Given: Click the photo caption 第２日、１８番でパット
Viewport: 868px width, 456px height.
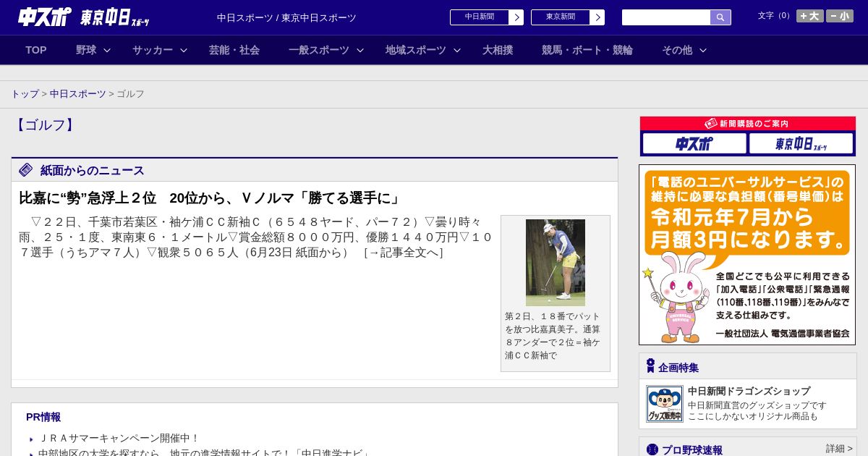Looking at the screenshot, I should tap(553, 336).
